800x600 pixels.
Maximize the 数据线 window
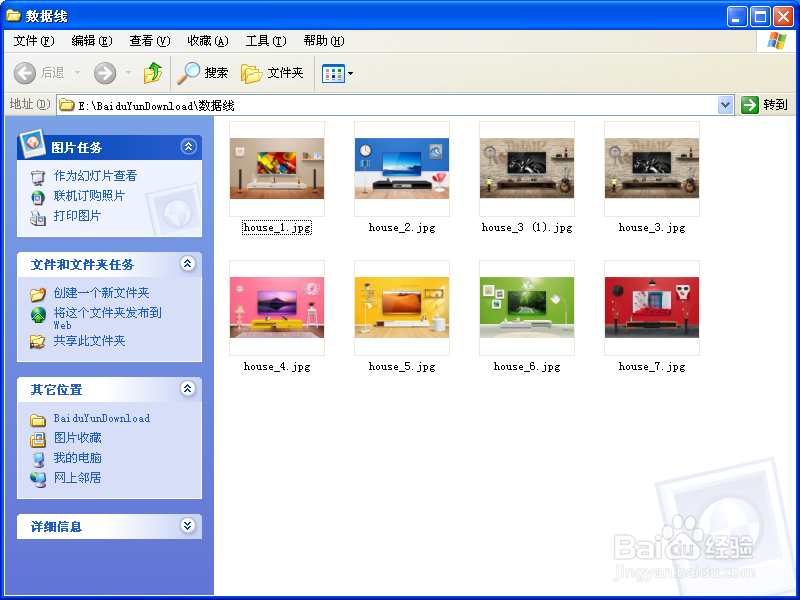click(760, 17)
